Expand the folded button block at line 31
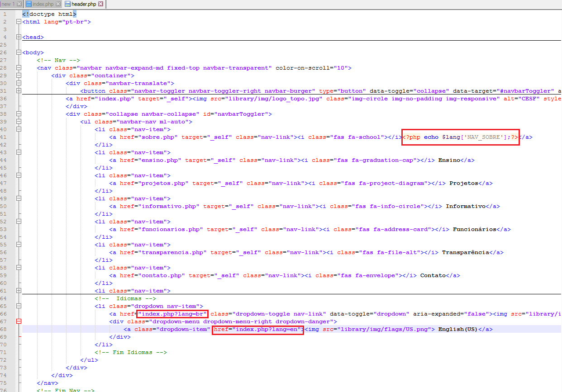The image size is (562, 392). (x=18, y=91)
